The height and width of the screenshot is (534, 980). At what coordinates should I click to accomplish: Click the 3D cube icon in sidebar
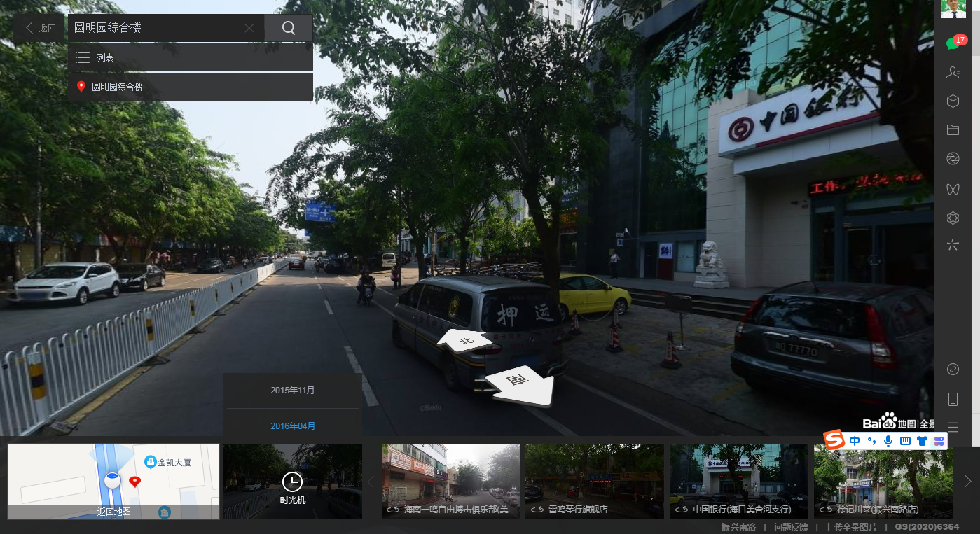tap(953, 101)
